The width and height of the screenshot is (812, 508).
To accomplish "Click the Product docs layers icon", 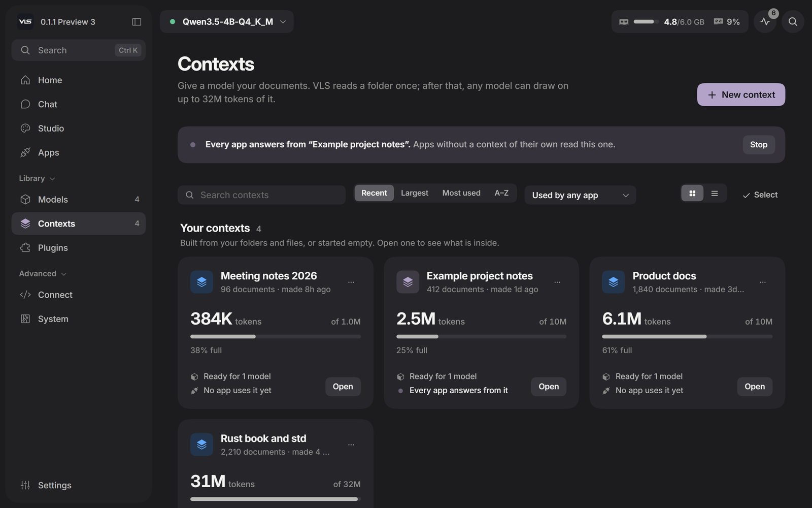I will 614,282.
